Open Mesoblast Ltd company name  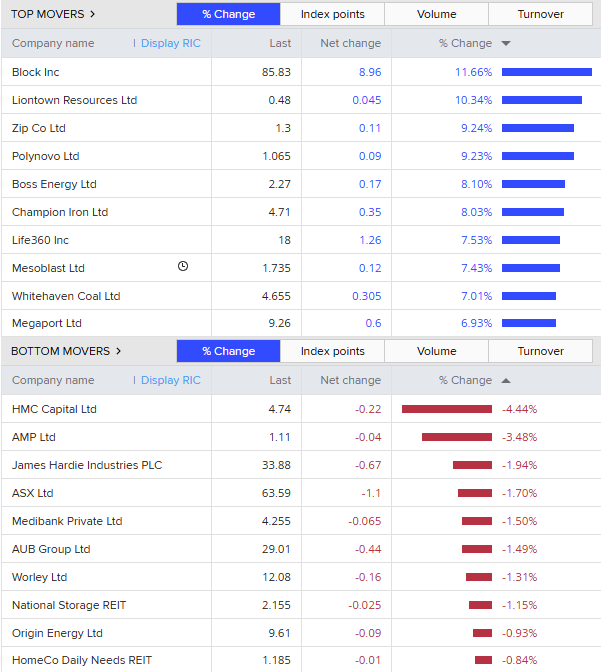(x=48, y=268)
